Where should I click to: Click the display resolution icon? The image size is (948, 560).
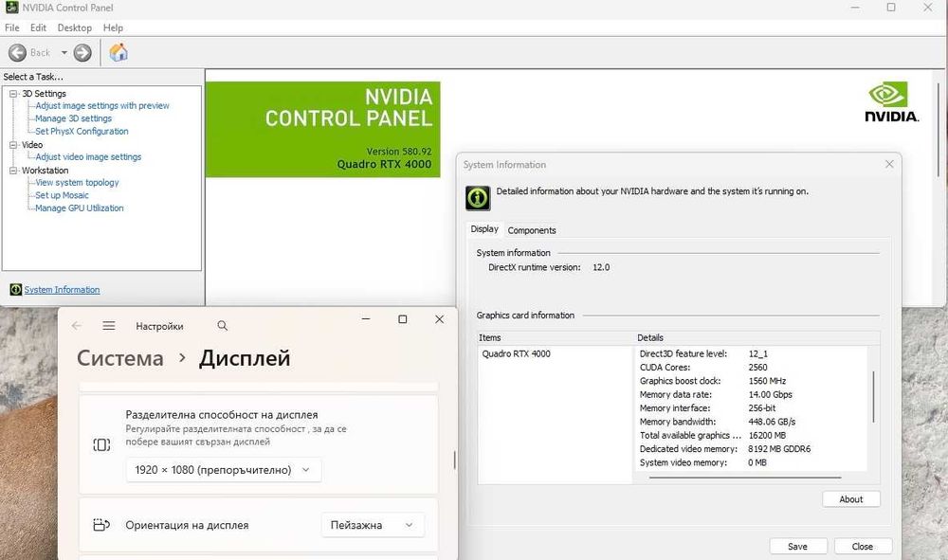click(x=101, y=445)
